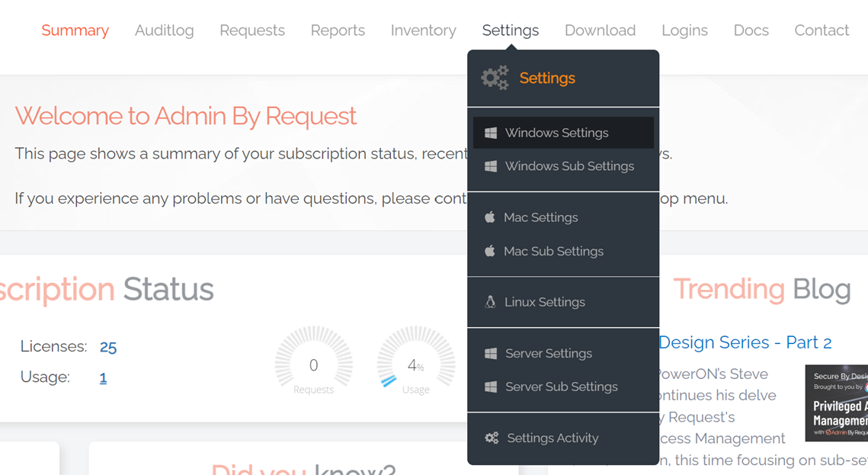Screen dimensions: 868x475
Task: Click the Windows icon next to Windows Sub Settings
Action: pyautogui.click(x=491, y=166)
